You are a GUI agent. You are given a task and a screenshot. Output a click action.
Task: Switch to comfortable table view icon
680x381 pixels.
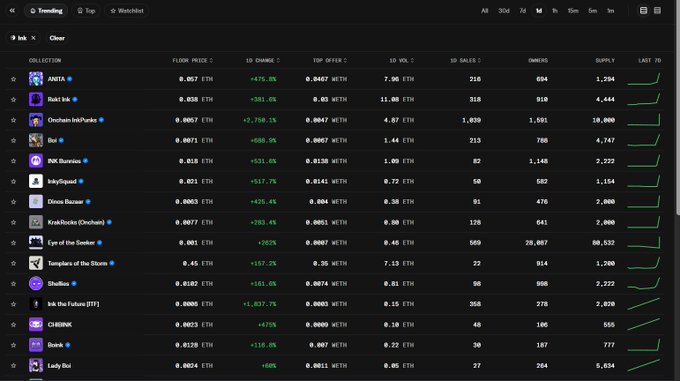pyautogui.click(x=644, y=10)
